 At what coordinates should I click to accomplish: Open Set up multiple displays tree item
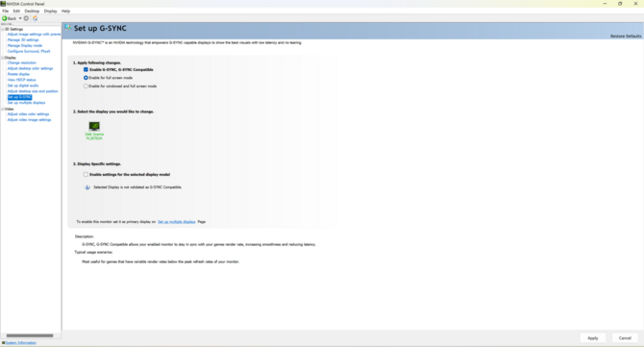26,103
